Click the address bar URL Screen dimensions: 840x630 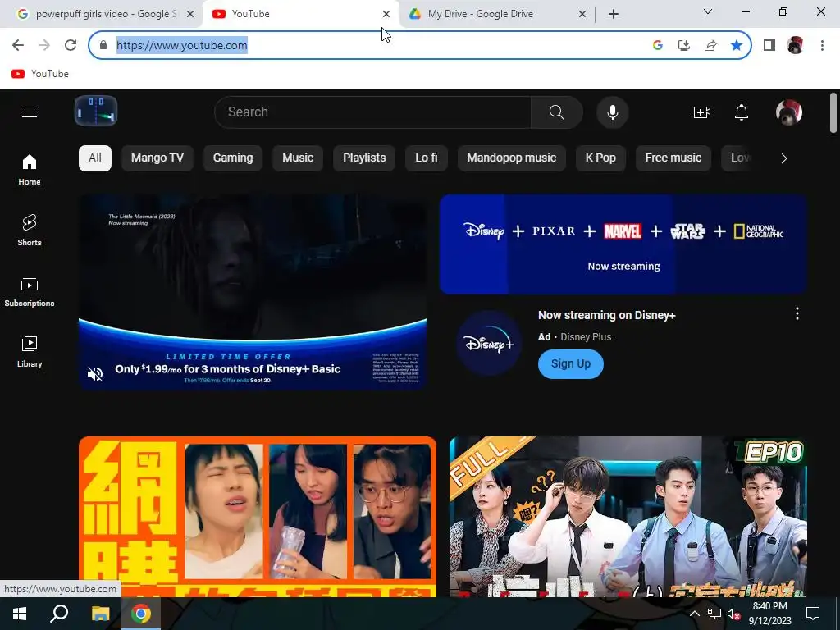tap(182, 45)
